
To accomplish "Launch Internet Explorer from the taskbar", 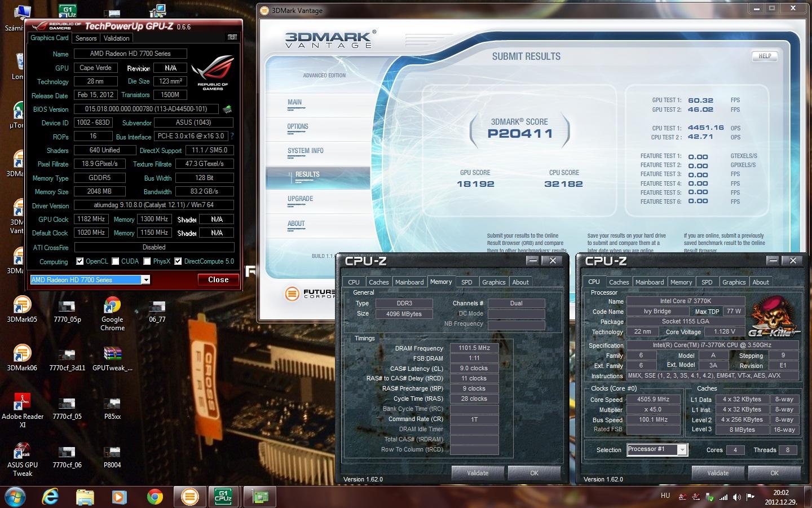I will click(51, 497).
